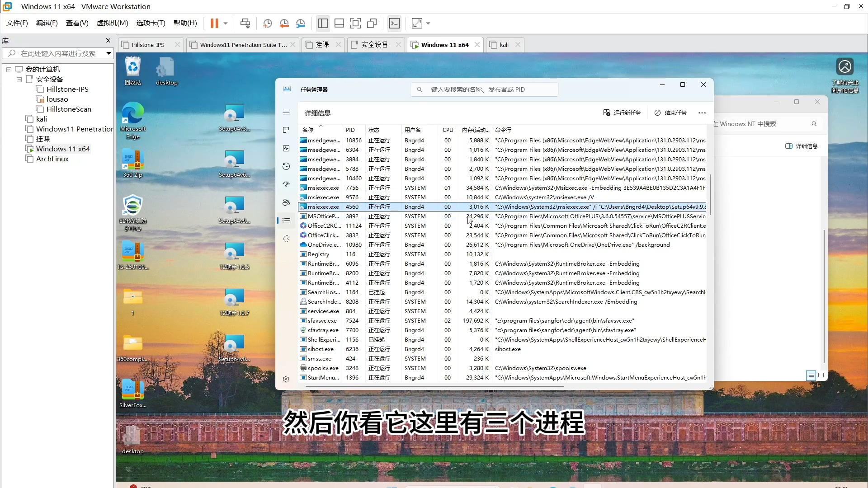Screen dimensions: 868x488
Task: Open Services page in Task Manager sidebar
Action: click(286, 239)
